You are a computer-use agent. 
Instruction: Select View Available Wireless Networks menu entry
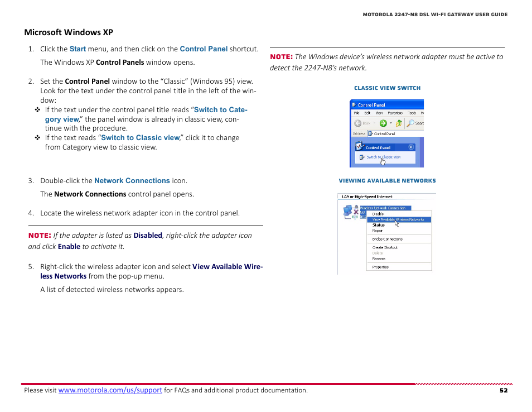[399, 220]
